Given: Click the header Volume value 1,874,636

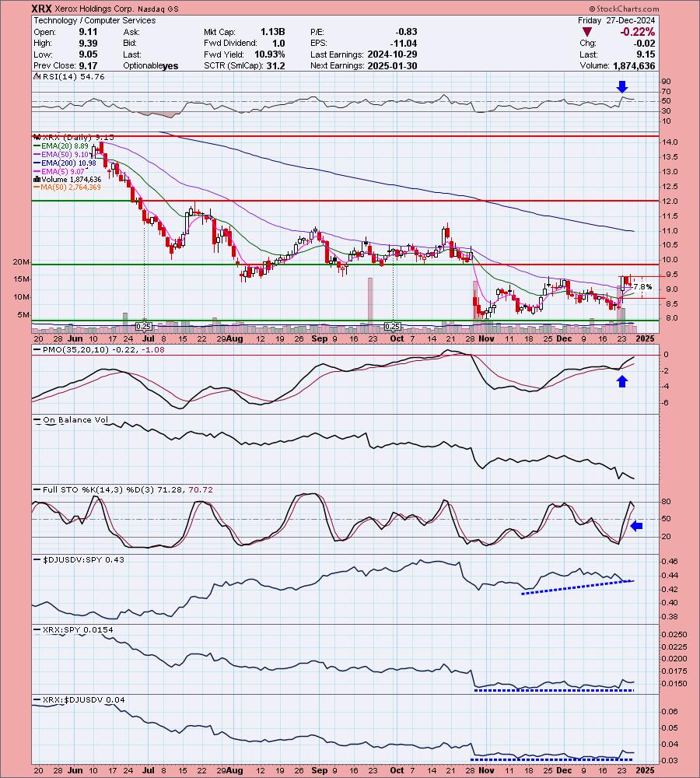Looking at the screenshot, I should (x=634, y=66).
